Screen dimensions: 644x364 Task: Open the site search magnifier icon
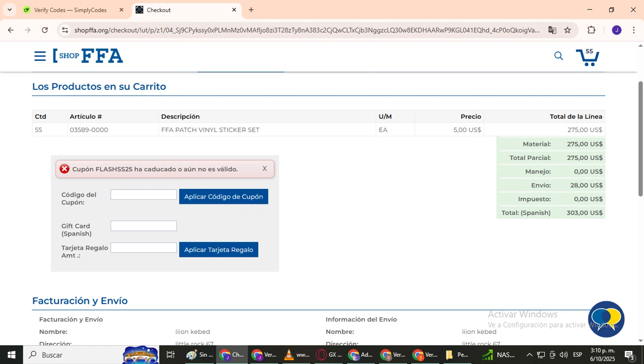point(559,56)
